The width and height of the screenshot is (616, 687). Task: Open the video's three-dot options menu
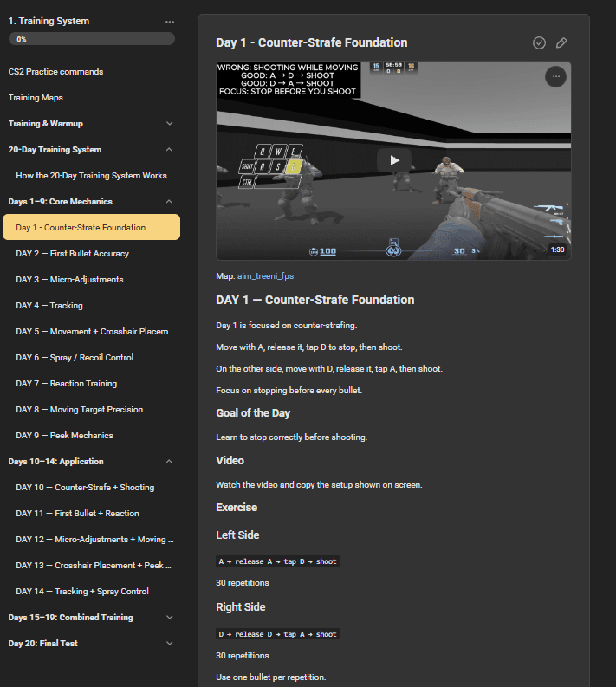(x=555, y=77)
